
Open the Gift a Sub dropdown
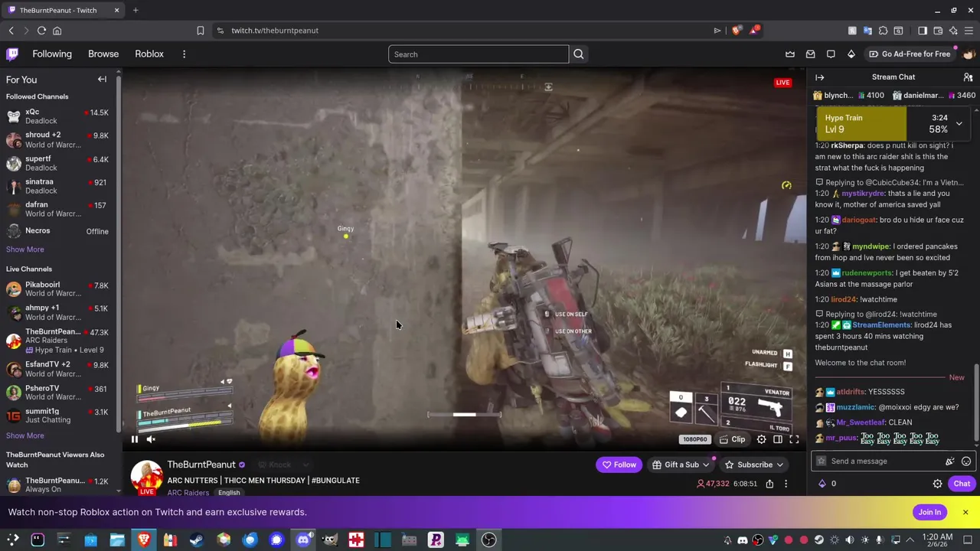tap(681, 465)
